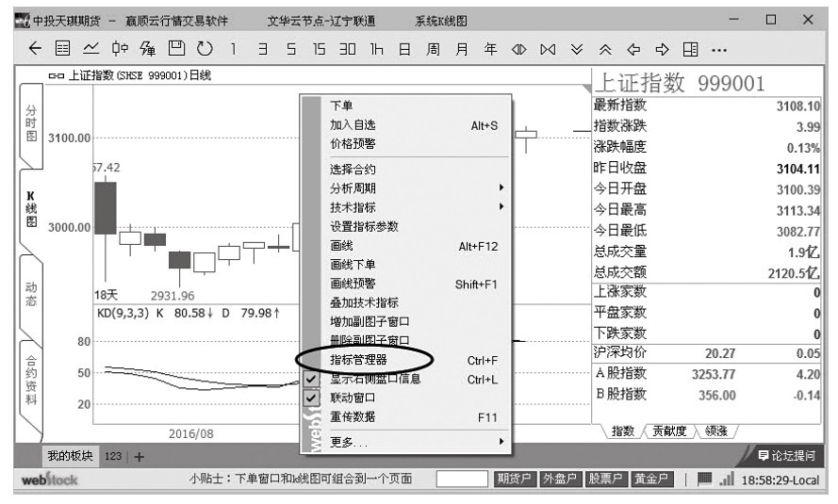Screen dimensions: 838x504
Task: Select the 1-minute period
Action: click(x=233, y=49)
